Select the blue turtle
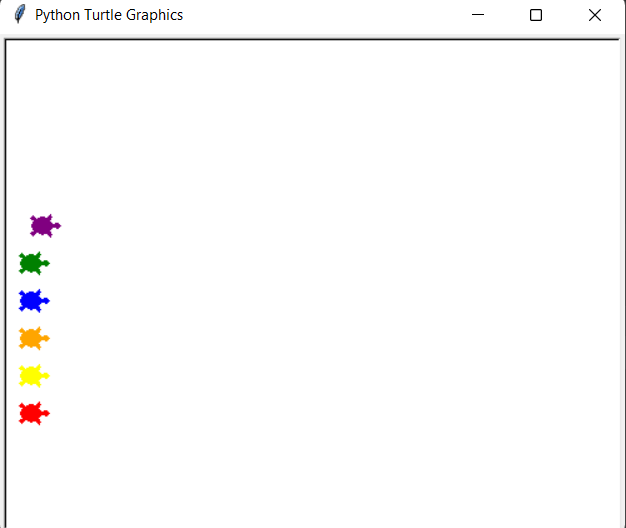626x528 pixels. 34,301
